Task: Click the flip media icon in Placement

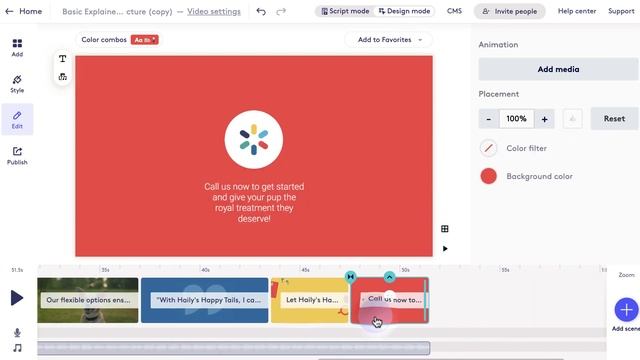Action: [x=572, y=119]
